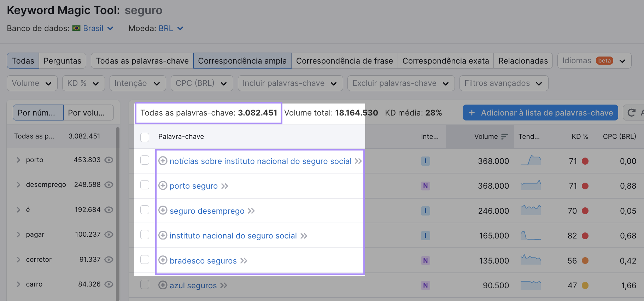Open the CPC (BRL) filter dropdown
The height and width of the screenshot is (301, 644).
pyautogui.click(x=202, y=83)
